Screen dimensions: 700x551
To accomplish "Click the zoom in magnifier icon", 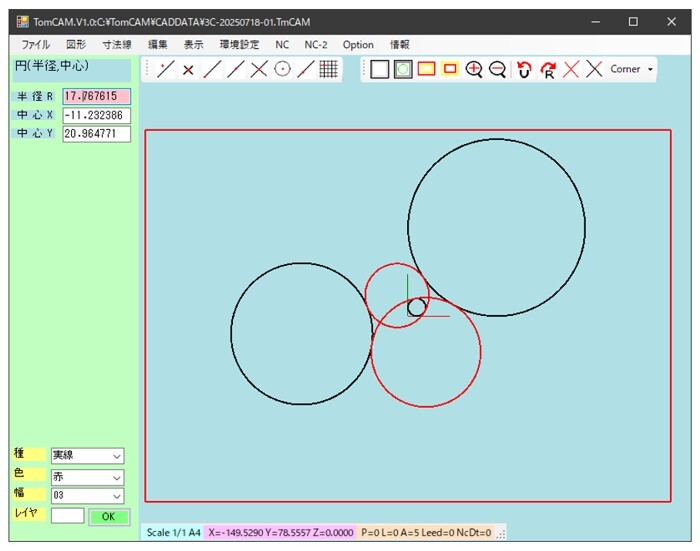I will pyautogui.click(x=474, y=69).
